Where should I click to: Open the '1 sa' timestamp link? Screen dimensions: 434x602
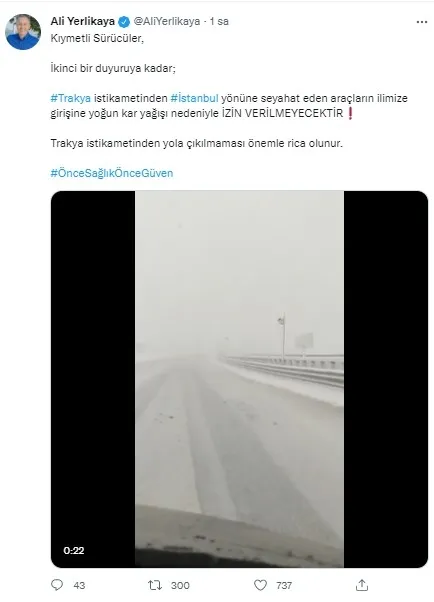[x=219, y=22]
